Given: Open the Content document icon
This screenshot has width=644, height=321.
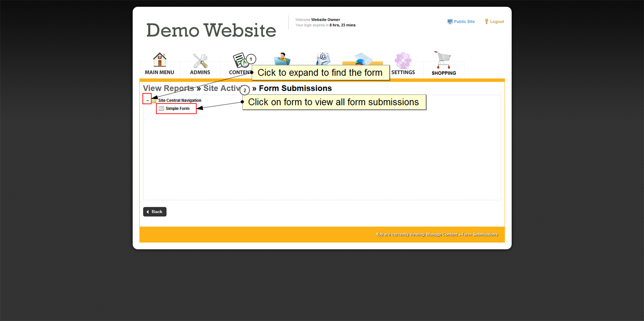Looking at the screenshot, I should 240,60.
